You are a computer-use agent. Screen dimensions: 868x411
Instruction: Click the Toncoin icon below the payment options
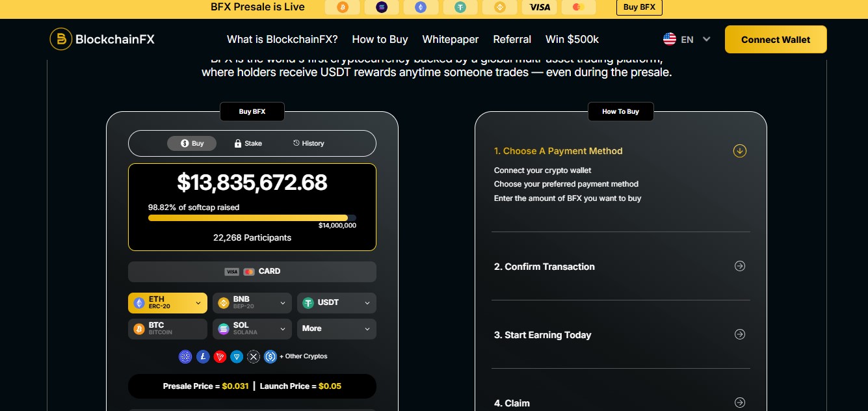237,356
